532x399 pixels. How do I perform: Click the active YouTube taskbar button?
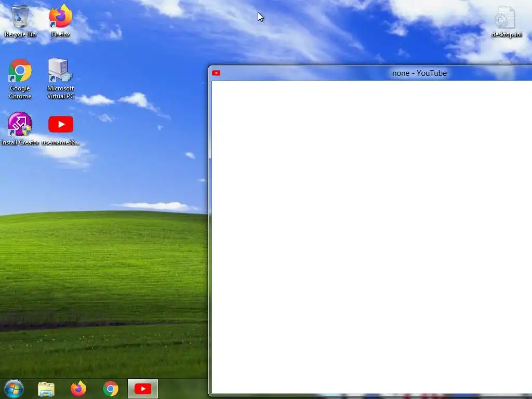(143, 389)
